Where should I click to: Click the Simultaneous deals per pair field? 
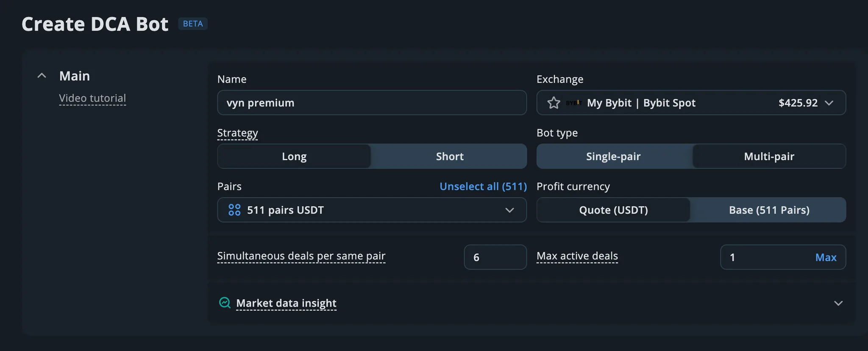click(495, 257)
